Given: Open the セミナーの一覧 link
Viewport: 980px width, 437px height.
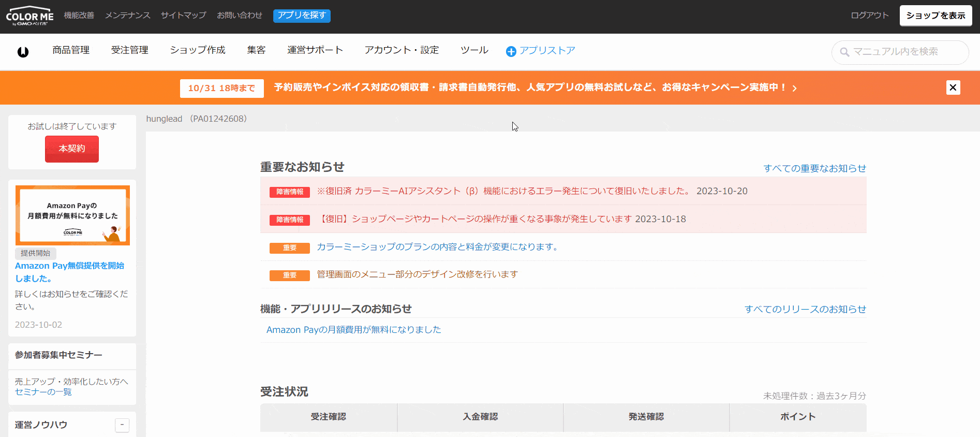Looking at the screenshot, I should click(43, 392).
